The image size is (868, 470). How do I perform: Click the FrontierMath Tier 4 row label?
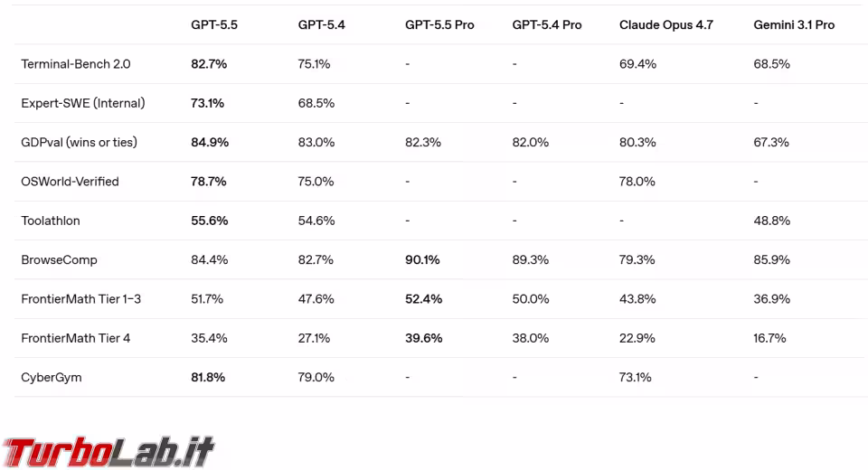tap(76, 338)
